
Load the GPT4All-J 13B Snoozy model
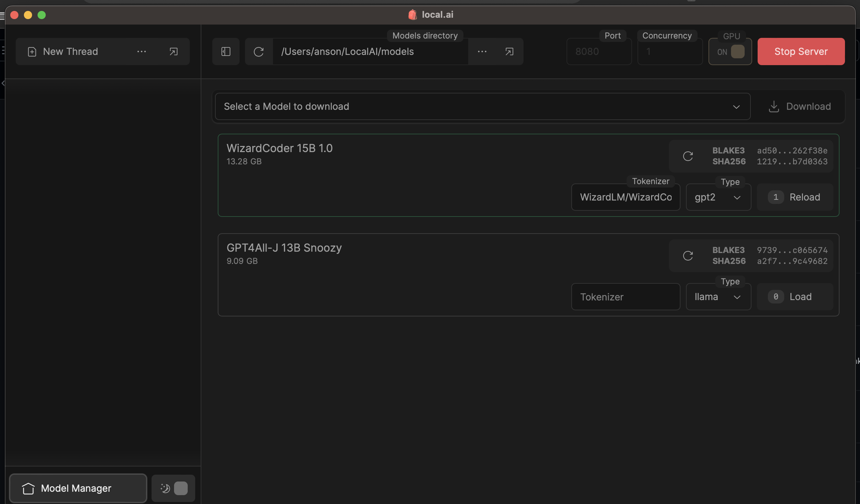pos(795,297)
